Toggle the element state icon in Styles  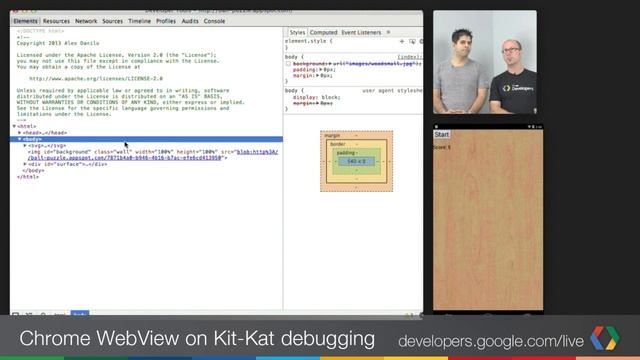[x=412, y=41]
